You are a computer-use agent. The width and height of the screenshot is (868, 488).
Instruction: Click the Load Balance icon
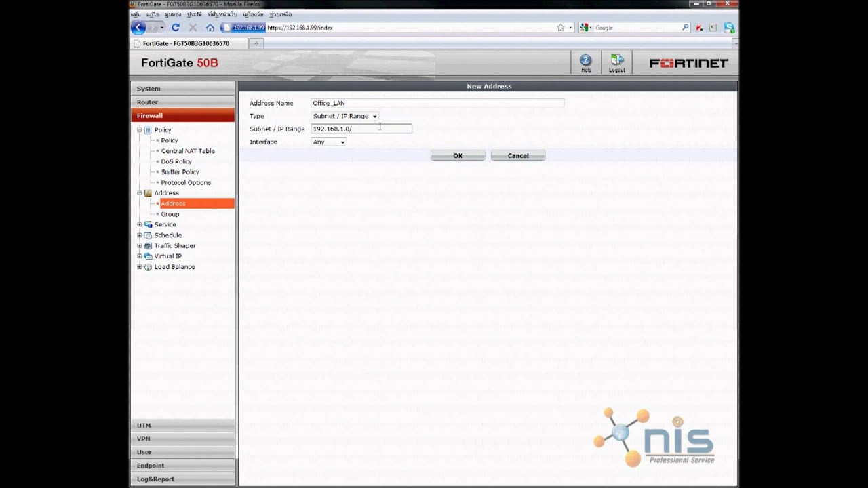pos(148,267)
